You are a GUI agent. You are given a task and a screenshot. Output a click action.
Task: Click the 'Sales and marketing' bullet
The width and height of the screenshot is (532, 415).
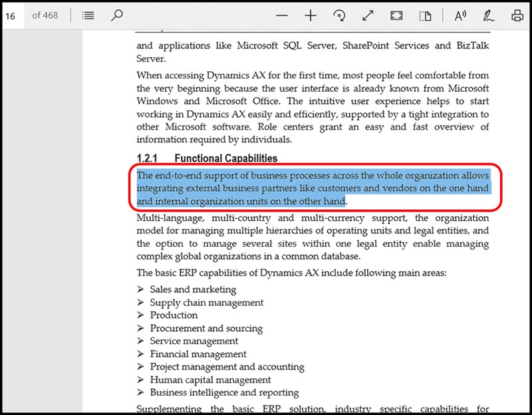point(193,289)
